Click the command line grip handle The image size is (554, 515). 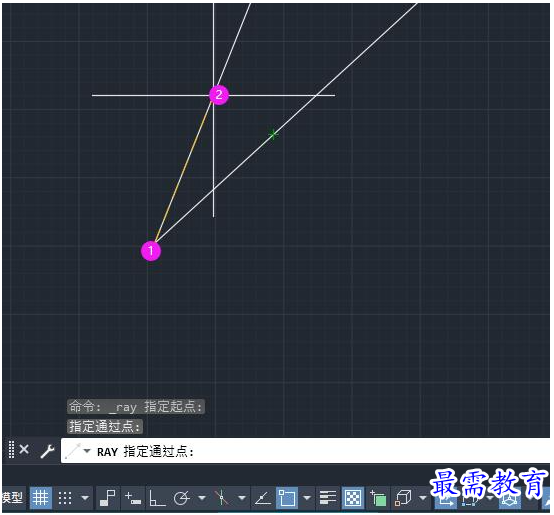pos(11,450)
